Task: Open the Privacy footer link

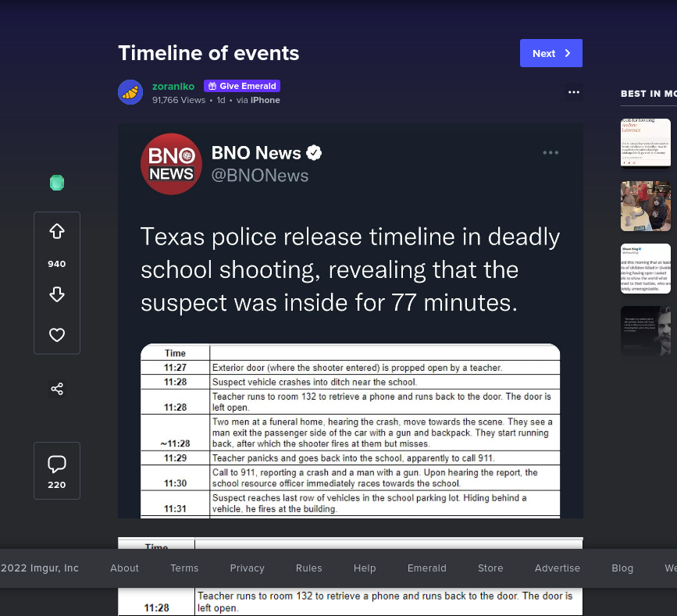Action: point(247,568)
